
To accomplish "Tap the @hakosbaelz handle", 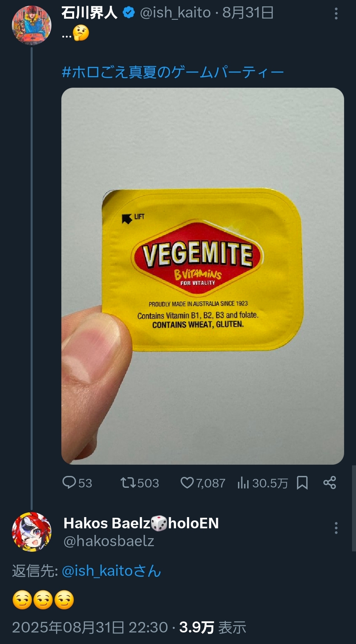I will coord(109,541).
